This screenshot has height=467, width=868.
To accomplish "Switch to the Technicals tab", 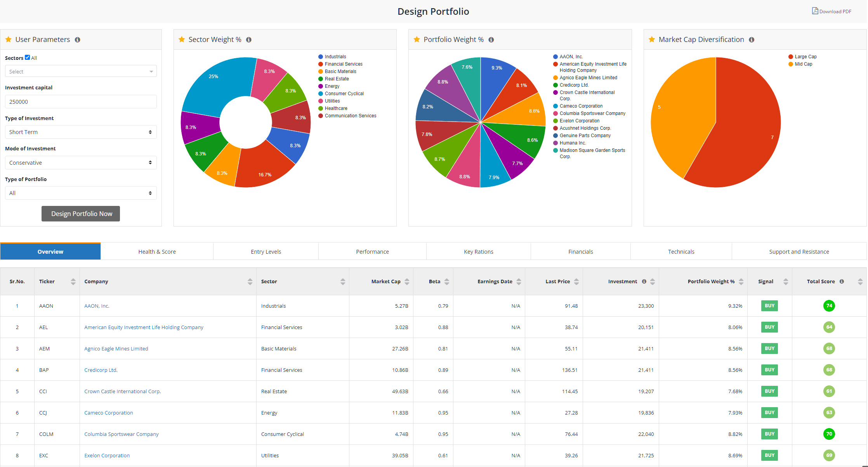I will 681,251.
